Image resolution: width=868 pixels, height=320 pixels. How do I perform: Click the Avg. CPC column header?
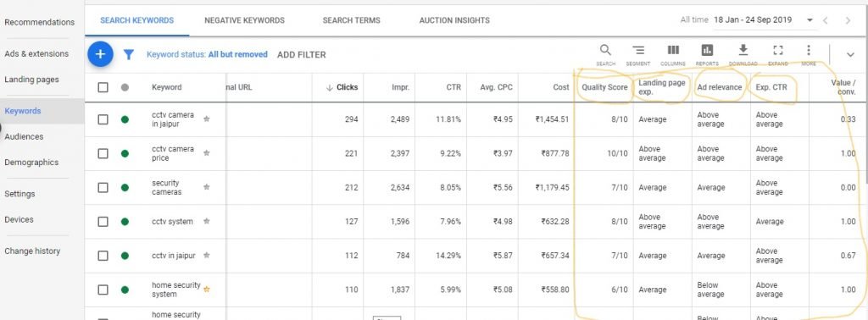[x=497, y=87]
